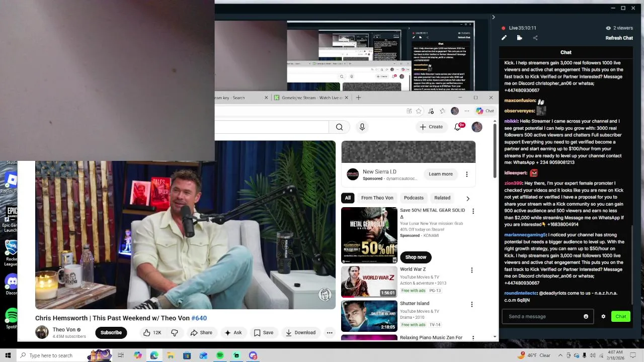This screenshot has width=644, height=362.
Task: Dislike the video with thumbs down
Action: 175,332
